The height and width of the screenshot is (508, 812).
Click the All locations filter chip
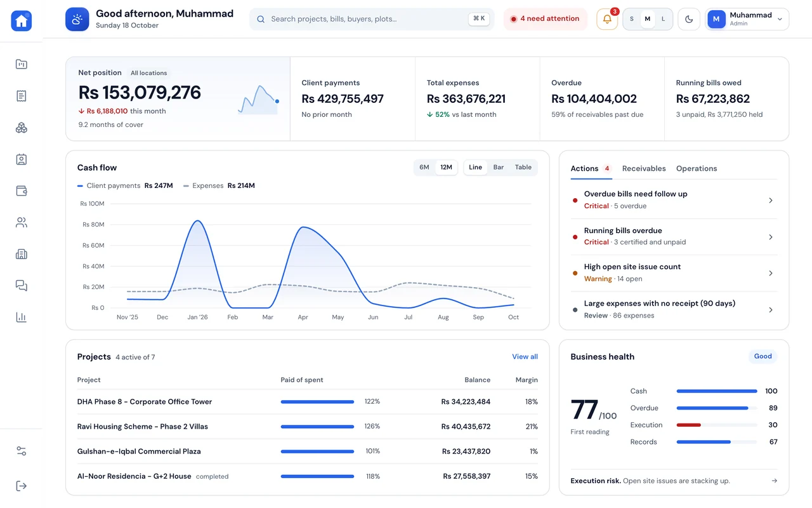coord(149,73)
